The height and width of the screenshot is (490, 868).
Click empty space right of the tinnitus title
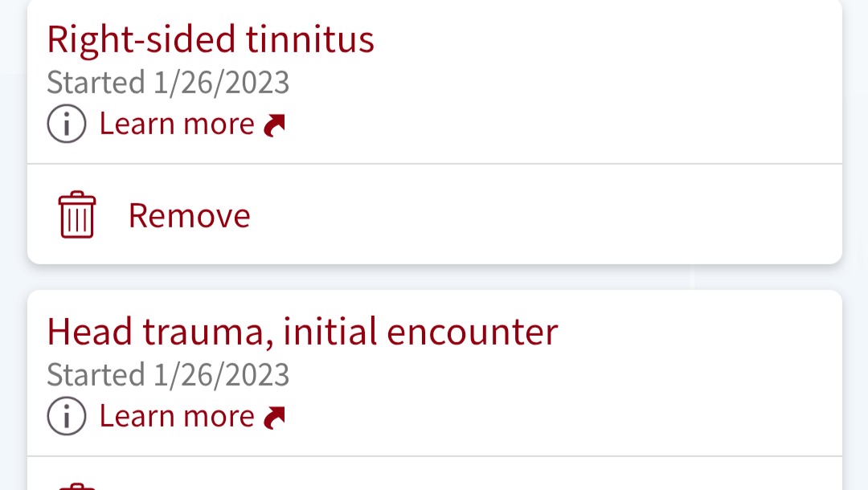pos(611,39)
